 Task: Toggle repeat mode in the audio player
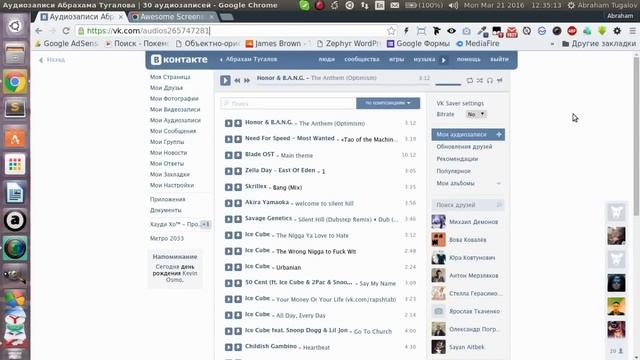pyautogui.click(x=470, y=80)
